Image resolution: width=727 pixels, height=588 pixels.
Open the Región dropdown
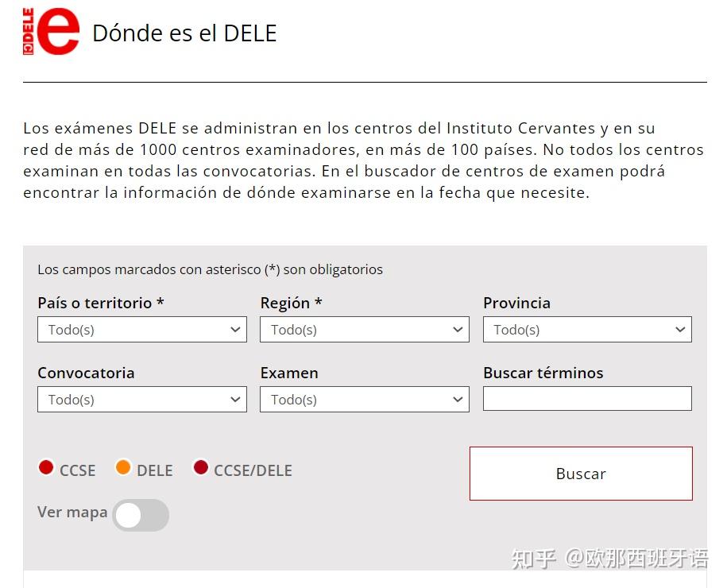point(365,329)
